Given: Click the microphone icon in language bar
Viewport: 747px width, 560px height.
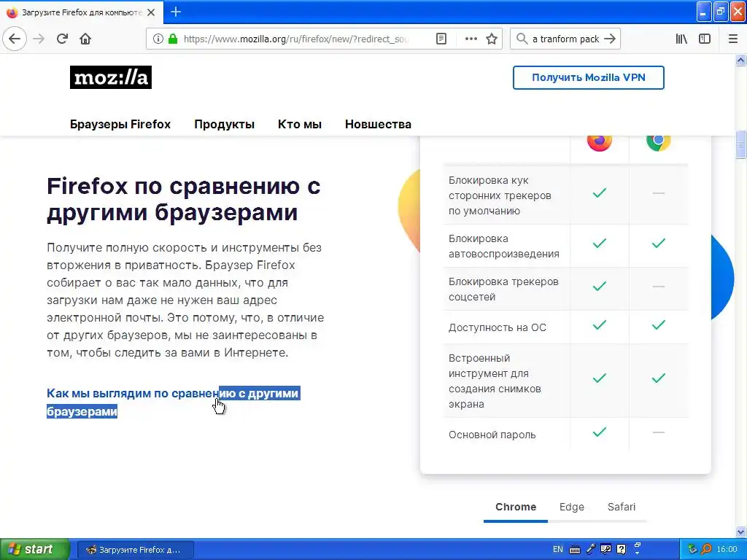Looking at the screenshot, I should (x=591, y=549).
